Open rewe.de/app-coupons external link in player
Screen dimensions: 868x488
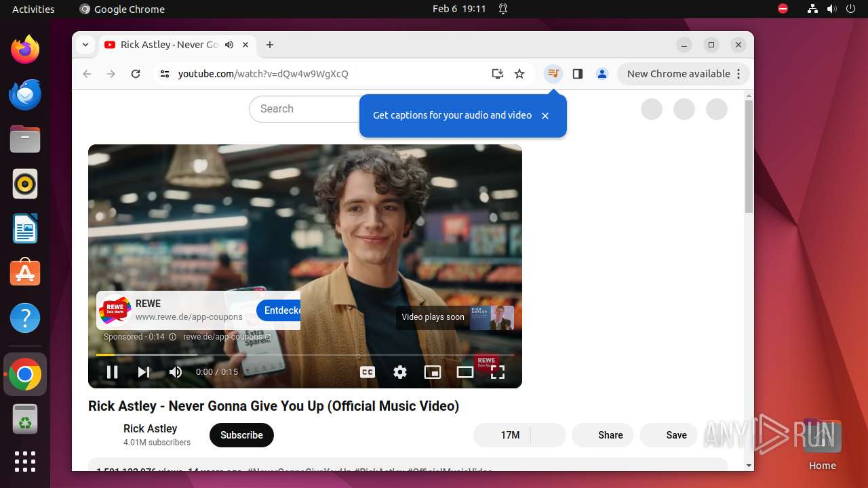(x=227, y=337)
